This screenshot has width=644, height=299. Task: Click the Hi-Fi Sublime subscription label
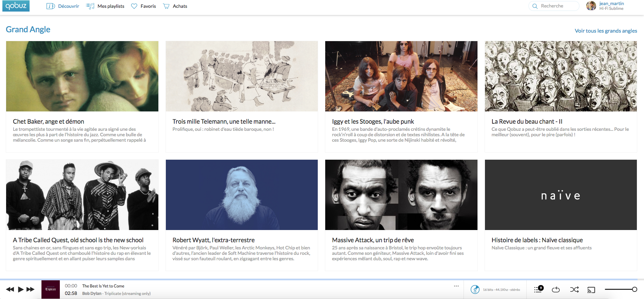(x=611, y=8)
